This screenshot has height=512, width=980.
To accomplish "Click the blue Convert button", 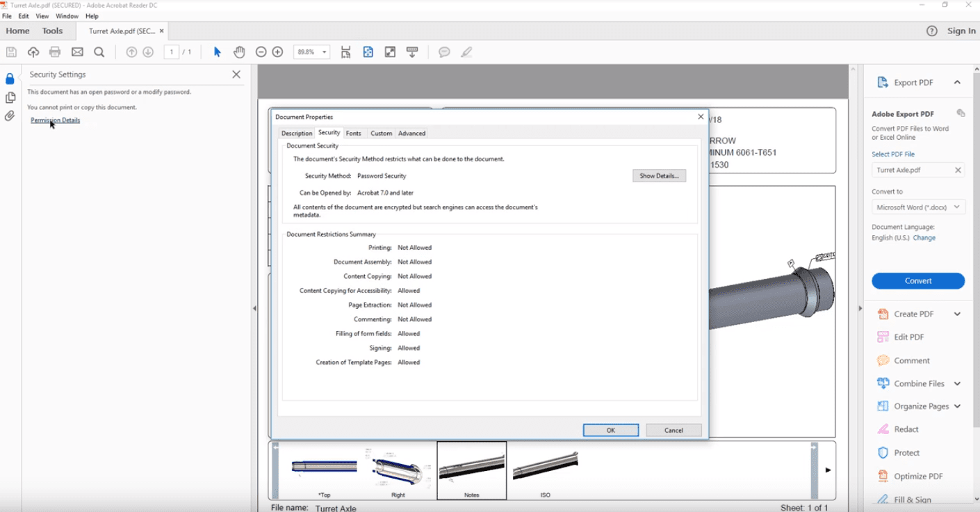I will tap(918, 281).
